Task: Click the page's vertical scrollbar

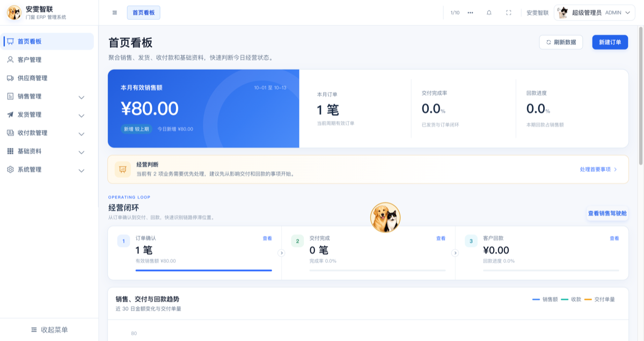Action: [x=640, y=96]
